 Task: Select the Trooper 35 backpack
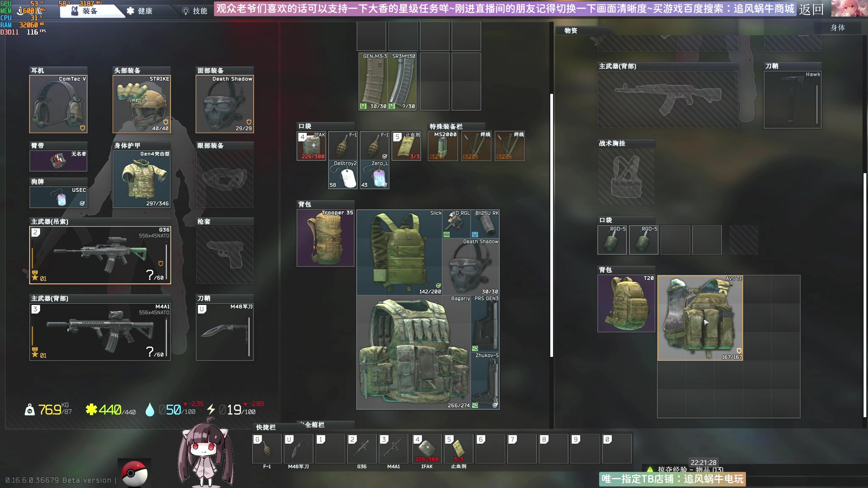(x=325, y=238)
